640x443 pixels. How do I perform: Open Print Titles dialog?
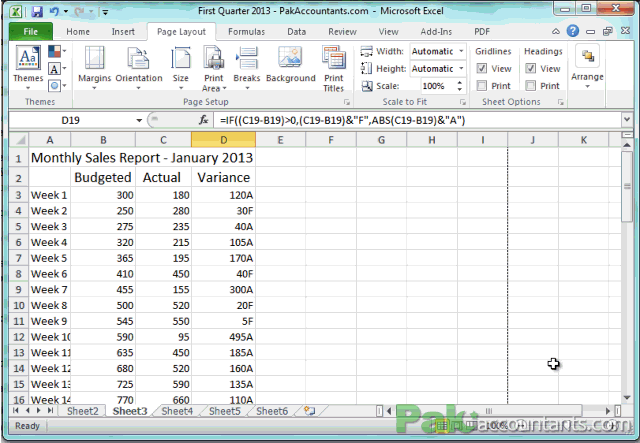pos(334,68)
